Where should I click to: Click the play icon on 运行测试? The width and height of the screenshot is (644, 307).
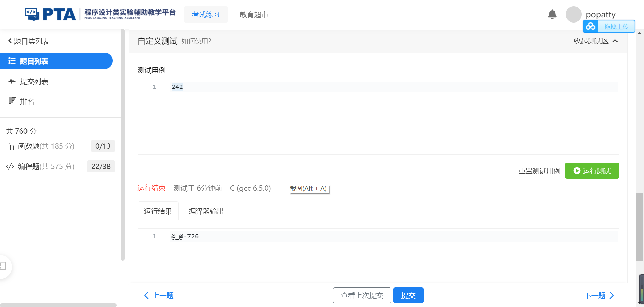point(577,171)
